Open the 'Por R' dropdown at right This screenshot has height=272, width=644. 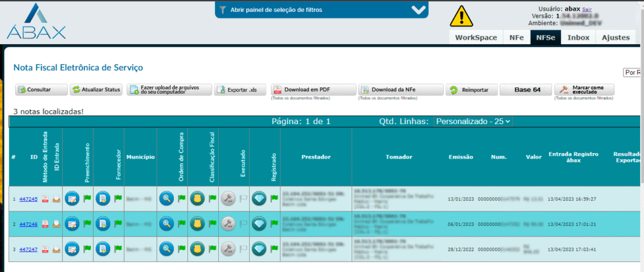coord(632,72)
